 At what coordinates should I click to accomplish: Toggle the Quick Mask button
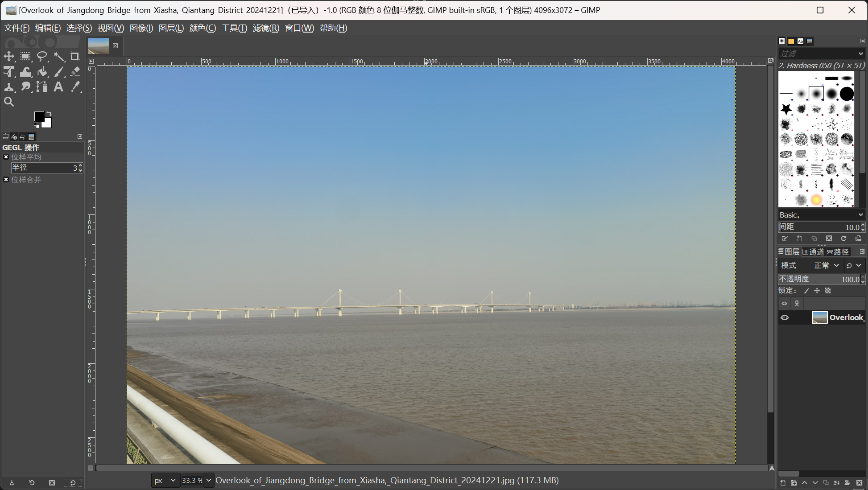point(91,468)
